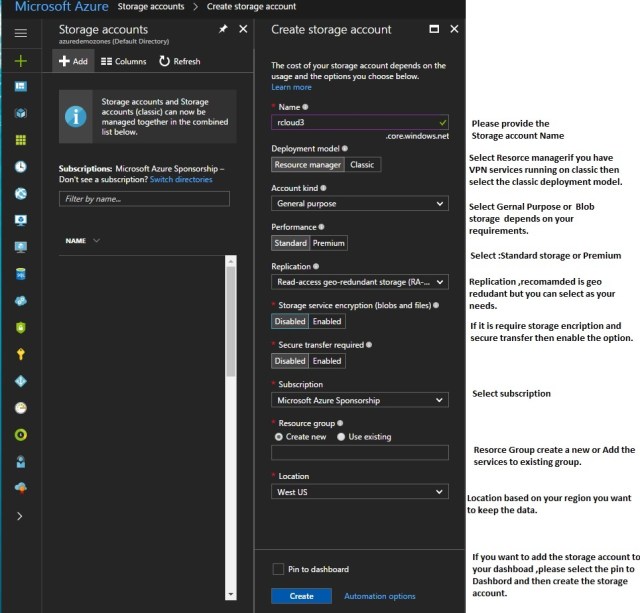Pin the Storage accounts blade
This screenshot has width=640, height=613.
coord(223,29)
